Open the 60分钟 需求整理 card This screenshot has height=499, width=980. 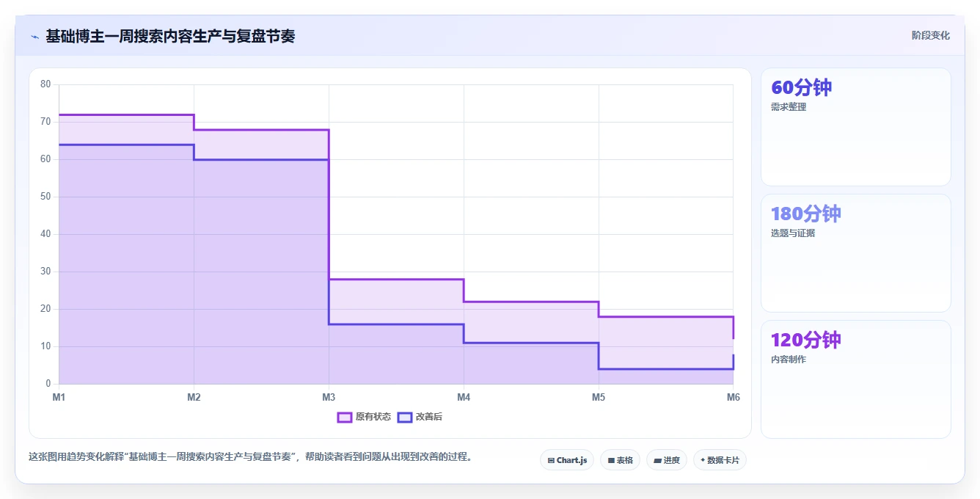pyautogui.click(x=855, y=127)
